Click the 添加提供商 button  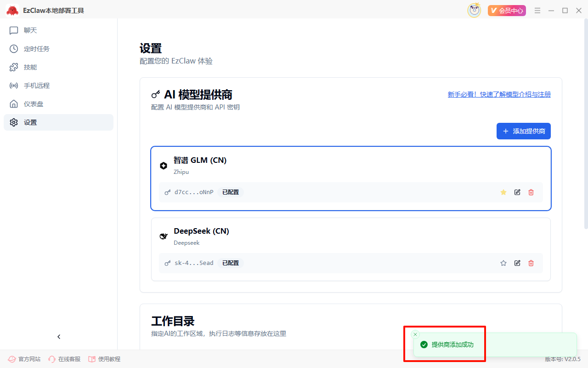pos(523,131)
